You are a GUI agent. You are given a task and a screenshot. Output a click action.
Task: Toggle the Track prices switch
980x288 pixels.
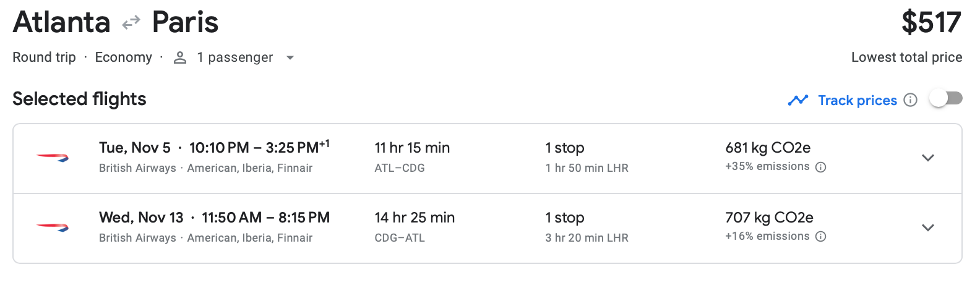947,98
